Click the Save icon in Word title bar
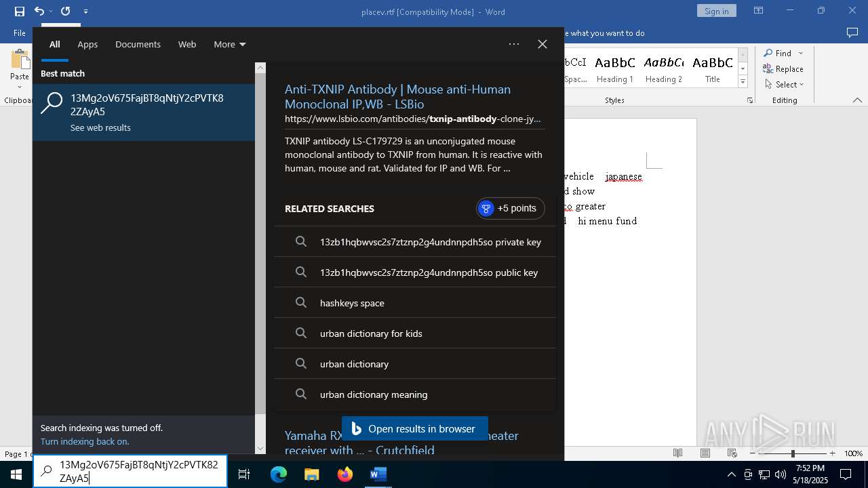The image size is (868, 488). pyautogui.click(x=20, y=11)
